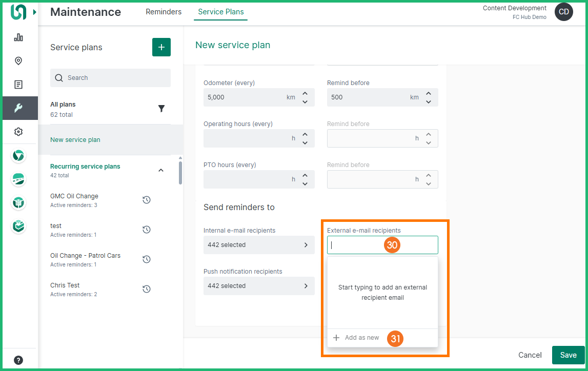Open the map location pin icon
This screenshot has height=371, width=588.
point(18,61)
